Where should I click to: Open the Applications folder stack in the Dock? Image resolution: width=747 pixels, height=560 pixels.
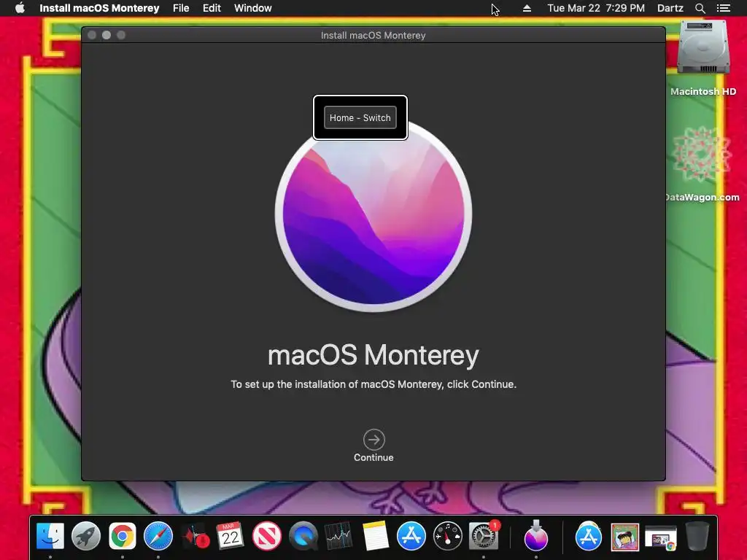point(589,536)
